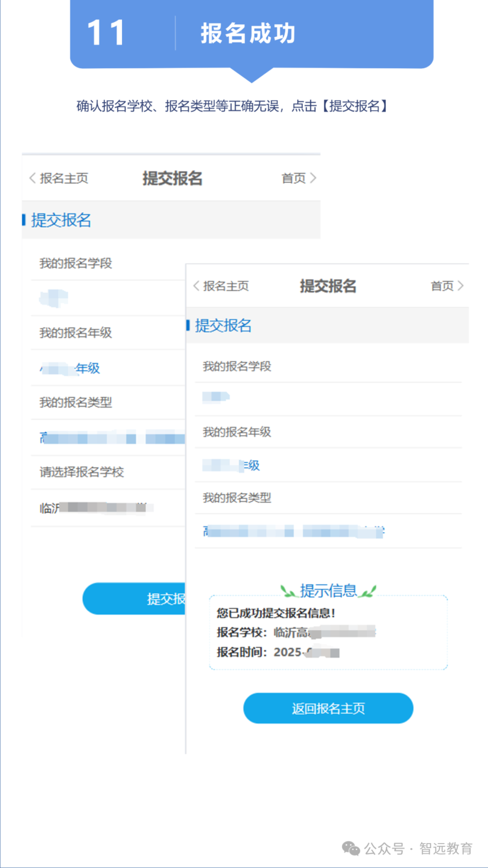Click the 提示信息 heading
The image size is (488, 868).
tap(329, 590)
